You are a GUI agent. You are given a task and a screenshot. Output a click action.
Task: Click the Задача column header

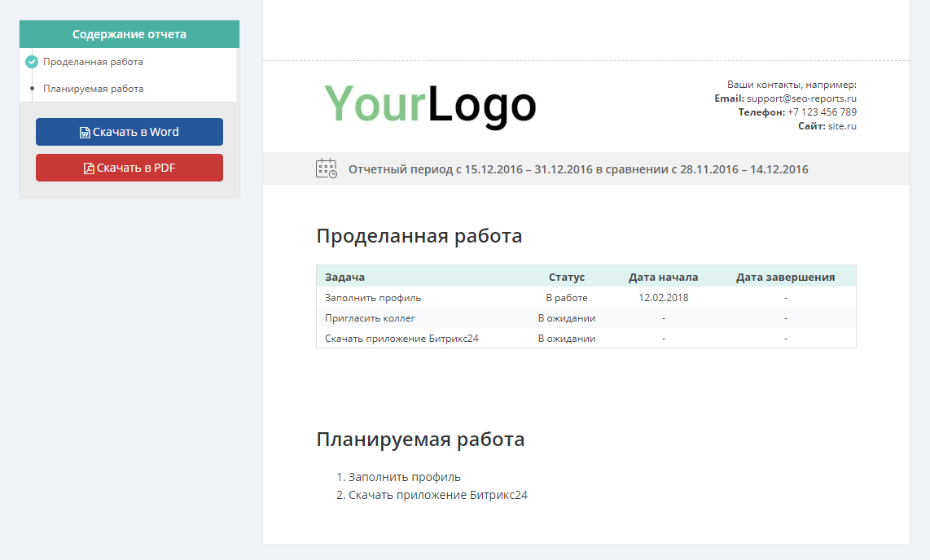344,277
